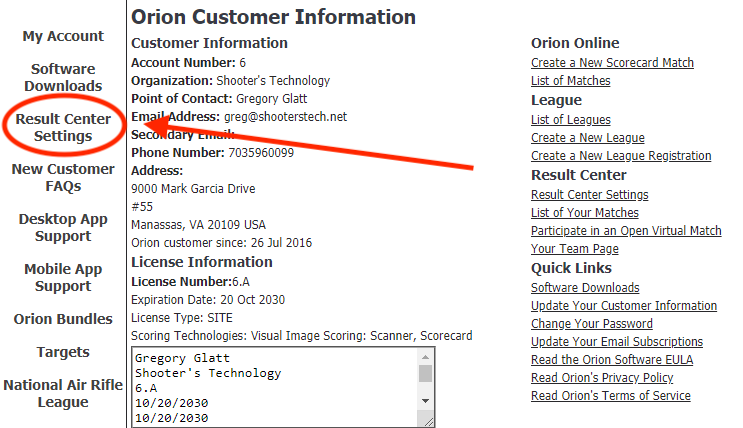Open Participate in an Open Virtual Match
This screenshot has width=743, height=428.
click(x=626, y=231)
